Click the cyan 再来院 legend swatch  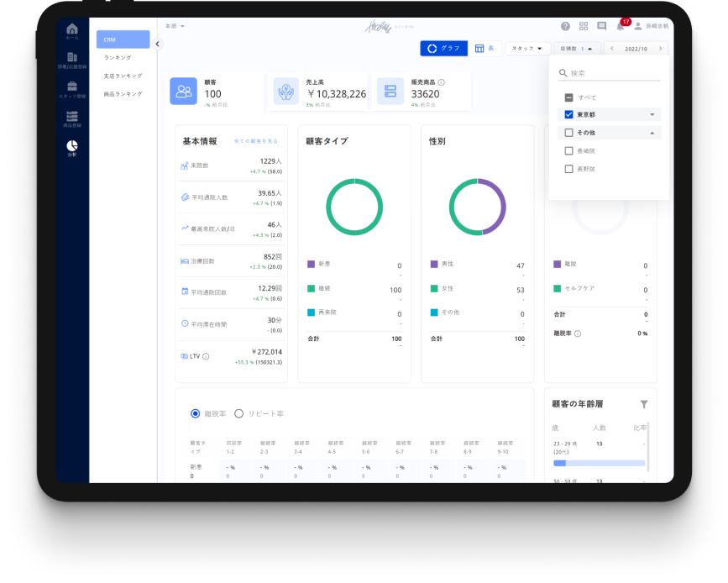(x=311, y=313)
